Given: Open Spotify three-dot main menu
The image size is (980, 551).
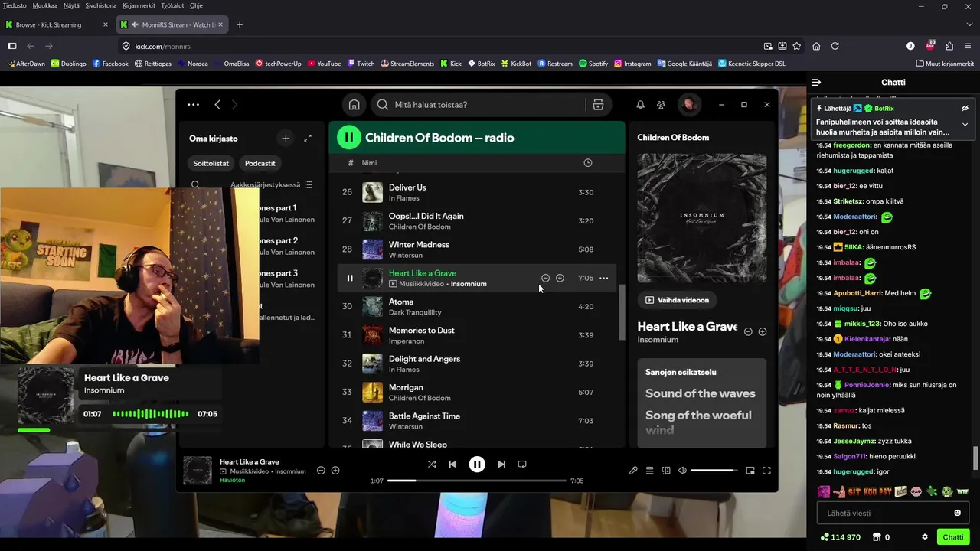Looking at the screenshot, I should pos(193,105).
